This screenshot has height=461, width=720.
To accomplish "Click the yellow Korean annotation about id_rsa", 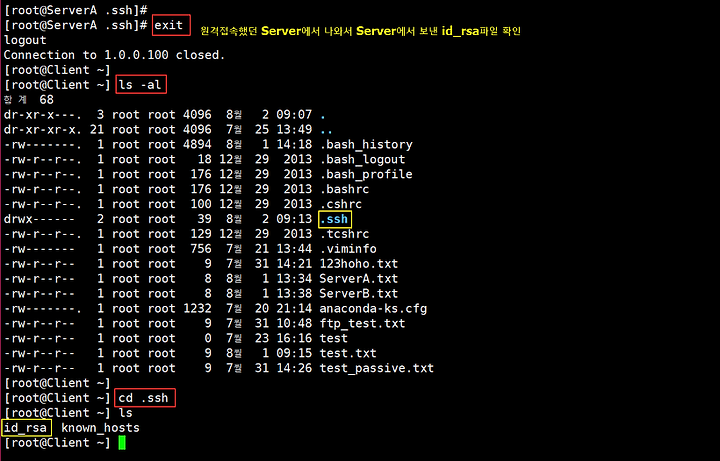I will pyautogui.click(x=360, y=31).
